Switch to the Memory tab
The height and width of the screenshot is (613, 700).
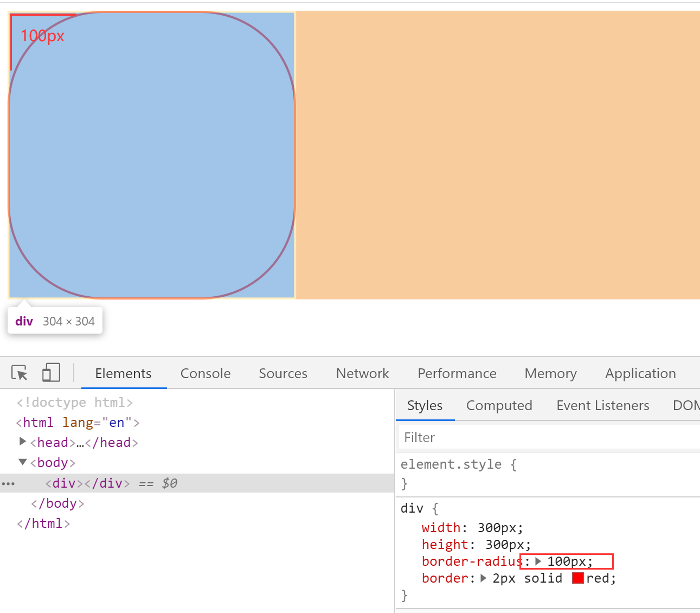pyautogui.click(x=551, y=373)
